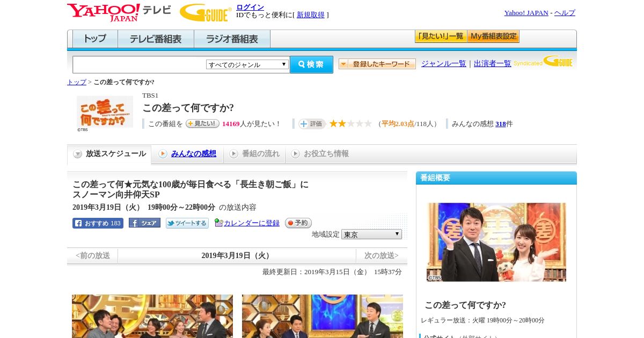
Task: Click the ログイン link
Action: (x=250, y=7)
